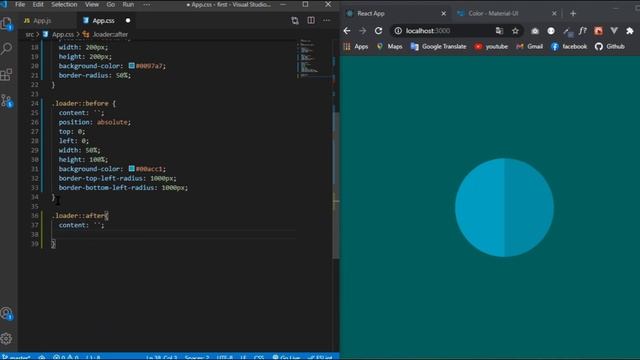Close the Color - Material-UI tab
The height and width of the screenshot is (360, 640).
[554, 13]
